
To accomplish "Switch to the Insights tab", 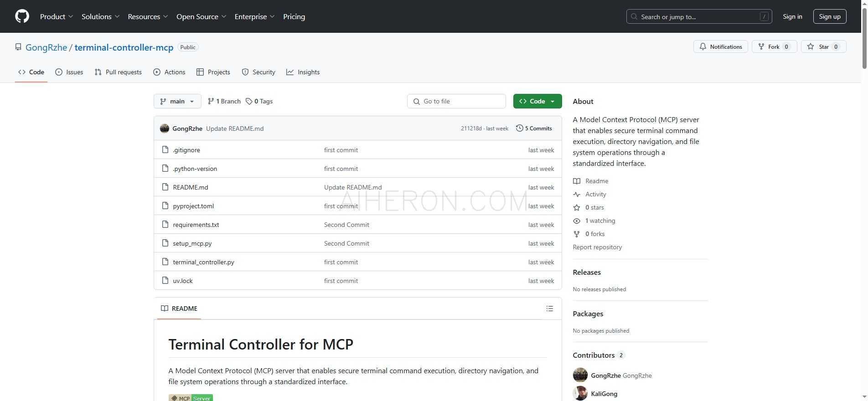I will click(303, 72).
